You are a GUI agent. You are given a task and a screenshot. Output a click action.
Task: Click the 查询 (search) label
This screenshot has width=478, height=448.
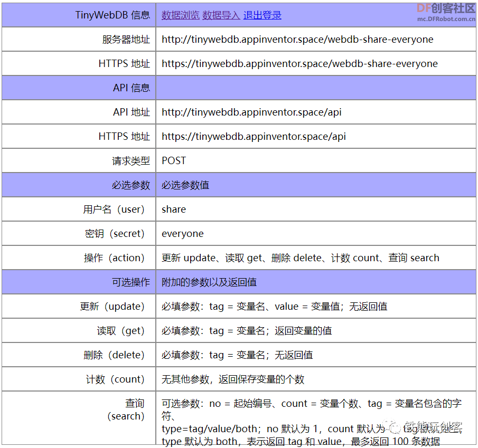click(x=126, y=410)
